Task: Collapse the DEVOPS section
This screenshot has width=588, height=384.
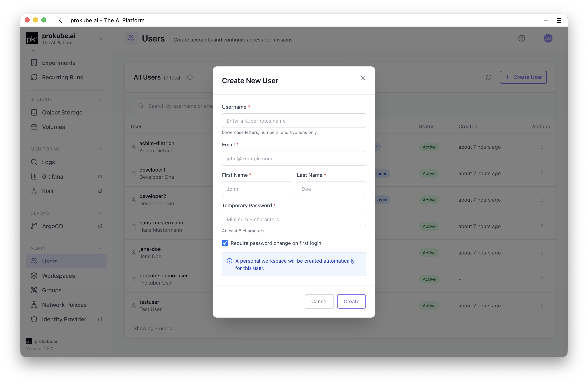Action: coord(100,213)
